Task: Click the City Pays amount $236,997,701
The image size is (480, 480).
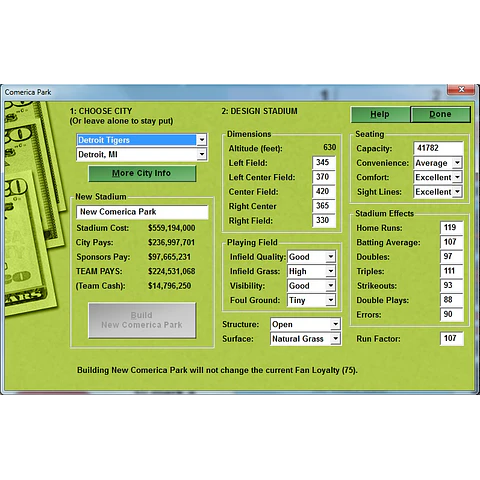Action: click(171, 243)
